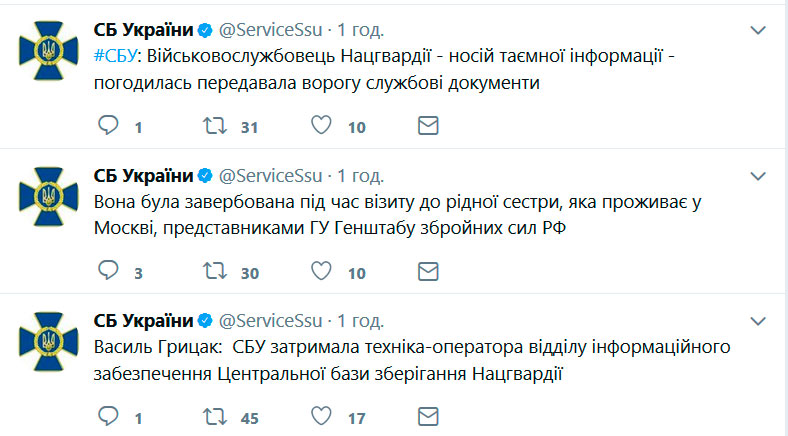Reply to the tweet about Москві sister visit

[x=109, y=270]
